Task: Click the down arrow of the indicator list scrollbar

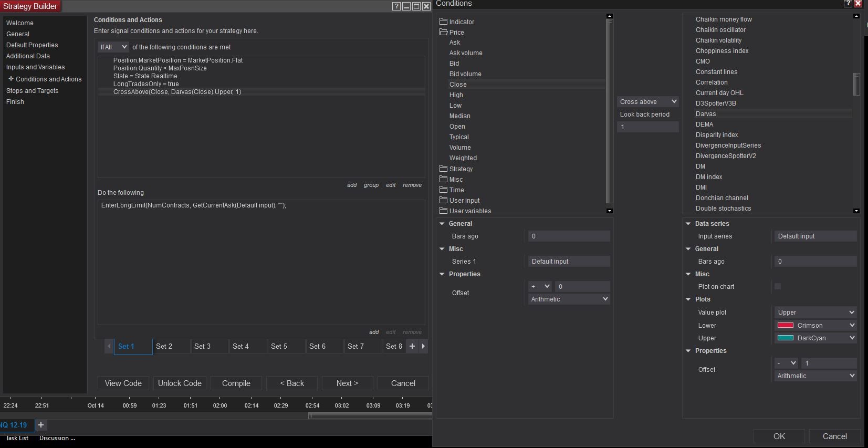Action: point(856,211)
